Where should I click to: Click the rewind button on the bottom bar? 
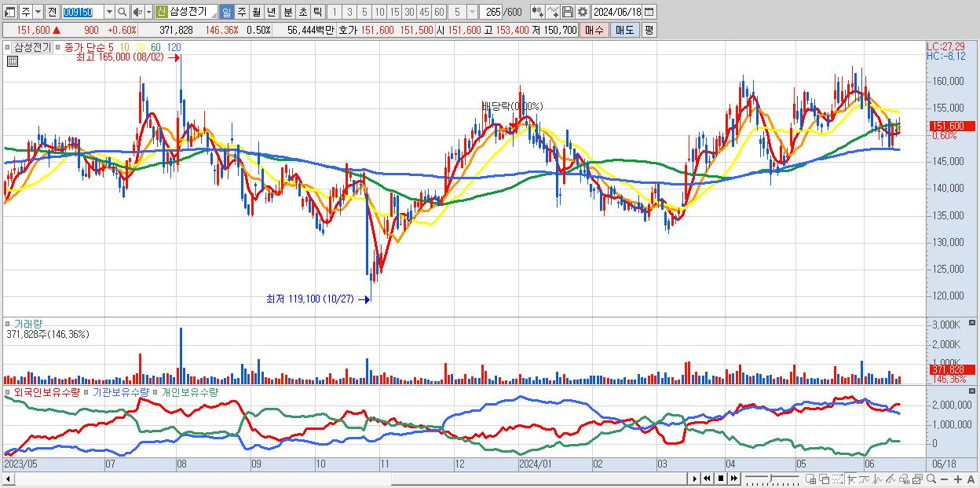[x=707, y=479]
